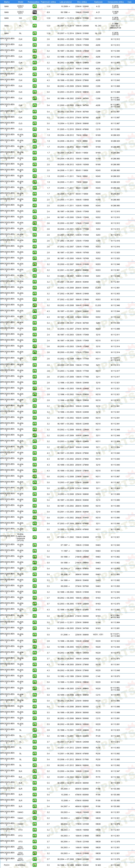
Task: Click fuel icon in the CLS 5.0 row
Action: (35, 123)
